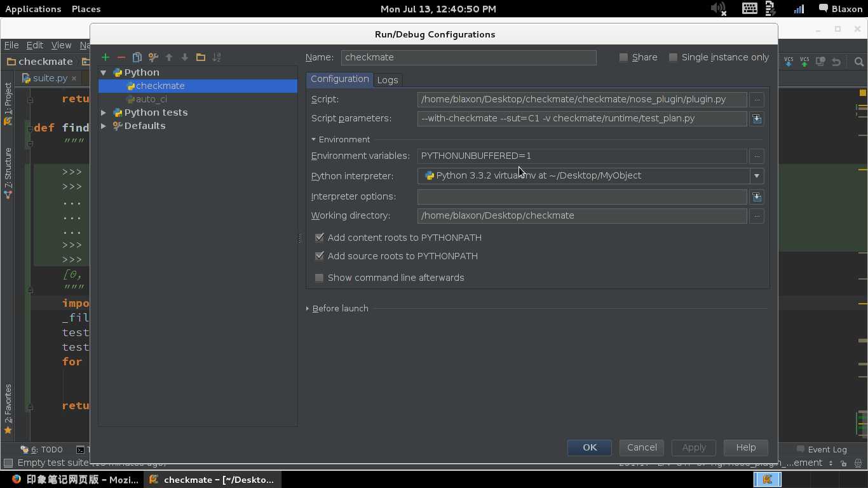Click the VCS commit changes icon
The width and height of the screenshot is (868, 488).
pyautogui.click(x=804, y=62)
